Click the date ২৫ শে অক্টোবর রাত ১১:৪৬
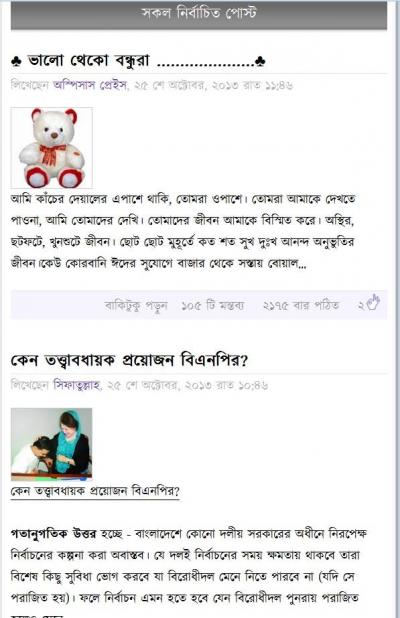The width and height of the screenshot is (400, 618). click(x=213, y=85)
